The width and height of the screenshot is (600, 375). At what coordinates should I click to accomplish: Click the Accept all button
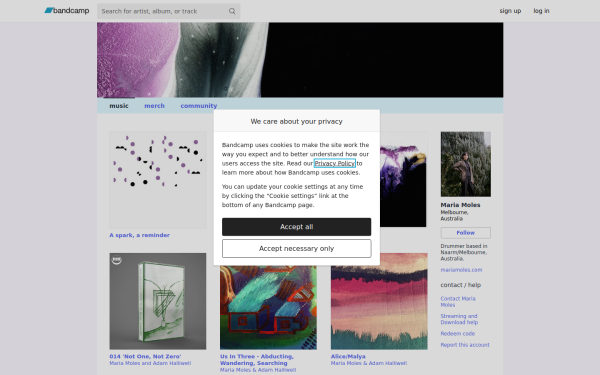[297, 227]
